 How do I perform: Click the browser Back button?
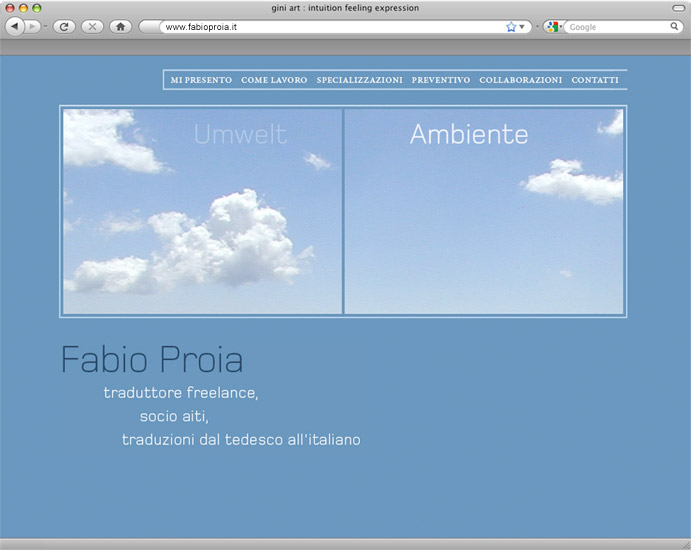(x=14, y=27)
